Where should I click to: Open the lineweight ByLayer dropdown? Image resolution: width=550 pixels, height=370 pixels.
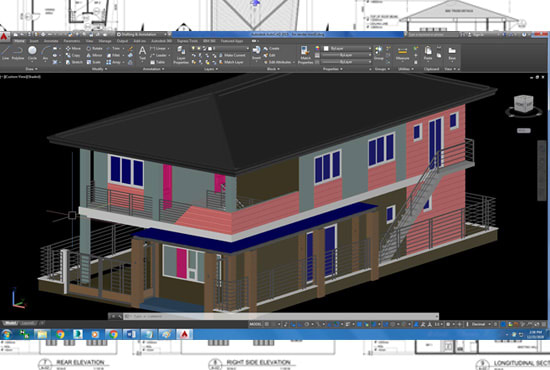tap(347, 55)
